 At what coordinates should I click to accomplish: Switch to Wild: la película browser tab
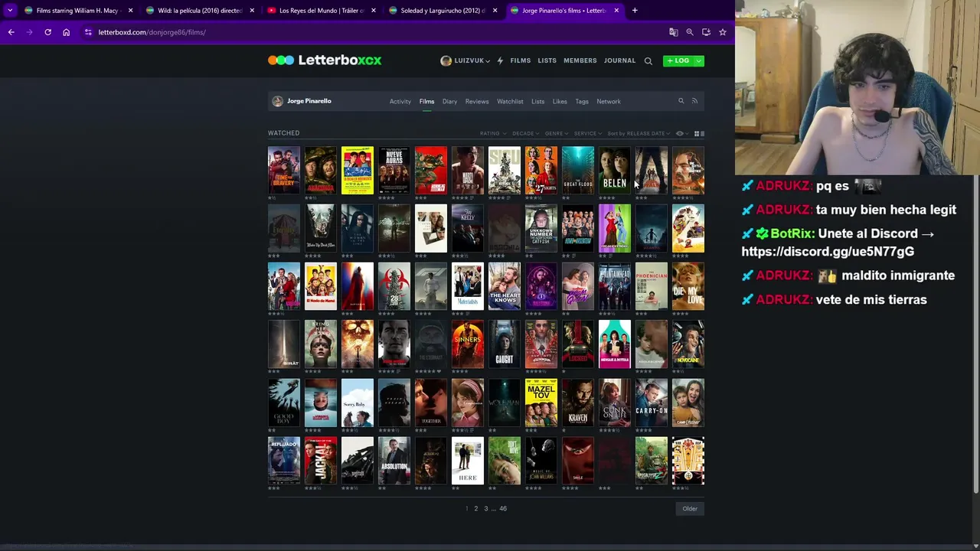coord(199,11)
